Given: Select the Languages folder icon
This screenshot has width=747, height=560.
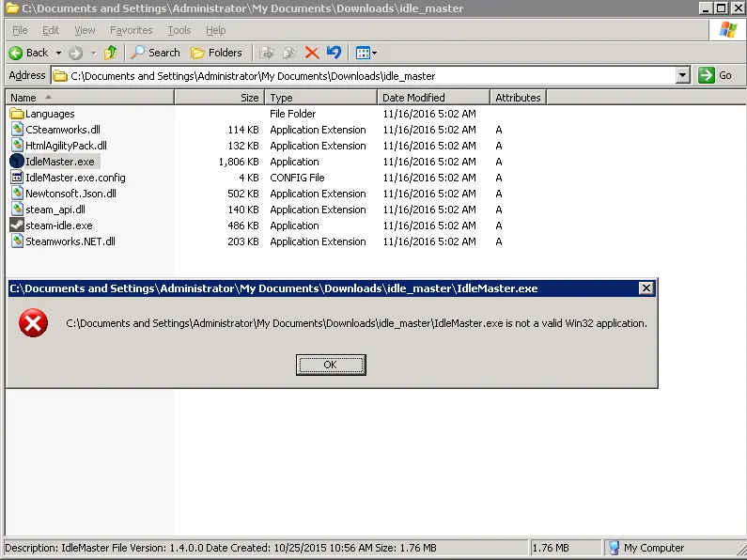Looking at the screenshot, I should pos(17,114).
